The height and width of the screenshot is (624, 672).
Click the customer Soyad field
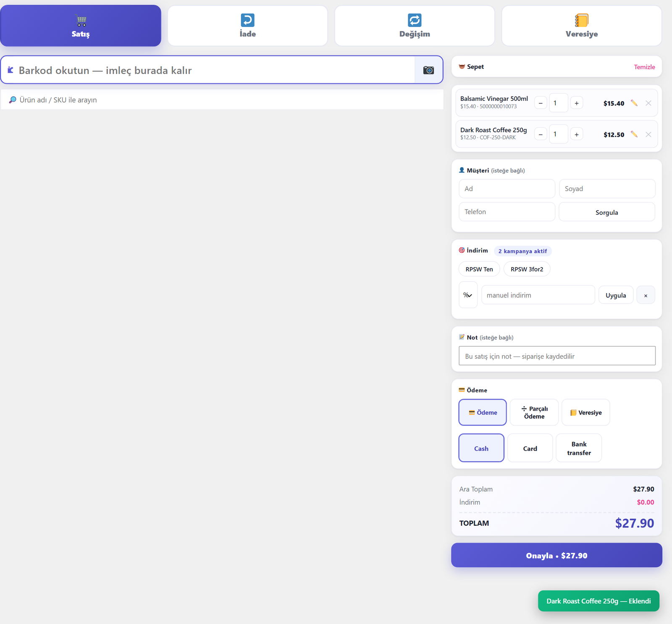(607, 189)
